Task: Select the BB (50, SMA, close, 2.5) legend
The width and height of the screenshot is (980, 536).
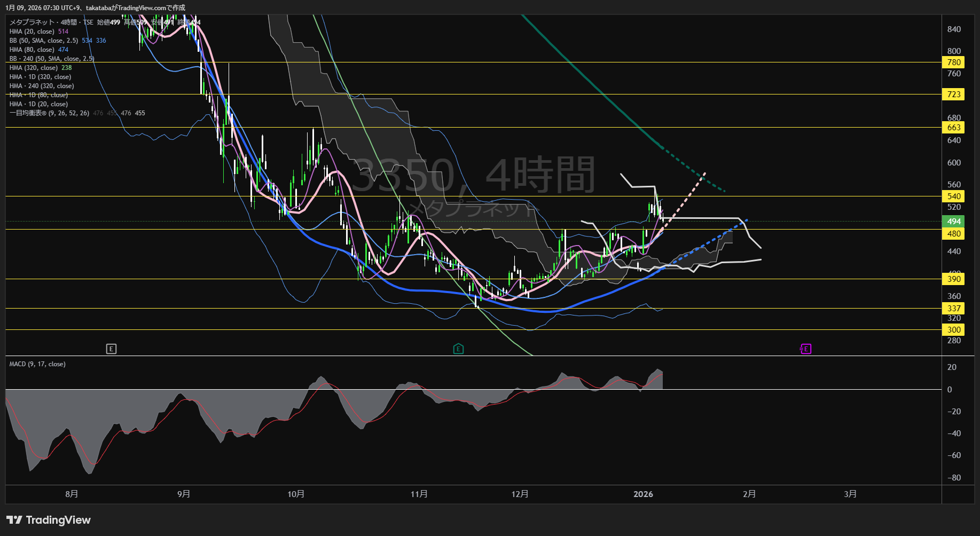Action: tap(44, 41)
